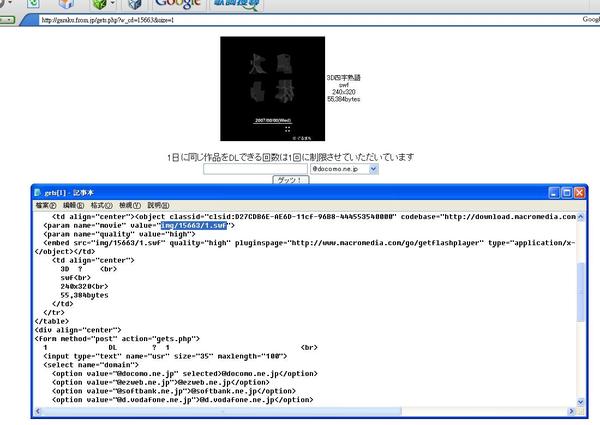This screenshot has width=600, height=425.
Task: Click the 240x320<br> line in Notepad
Action: pyautogui.click(x=84, y=286)
